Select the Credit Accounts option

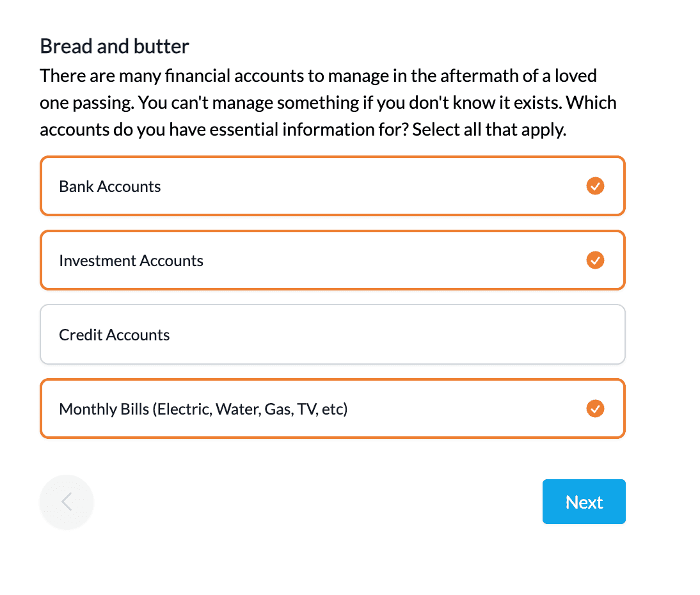click(333, 335)
